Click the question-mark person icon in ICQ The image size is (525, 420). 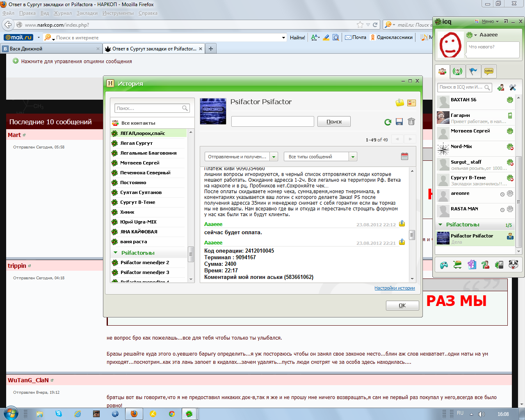486,265
